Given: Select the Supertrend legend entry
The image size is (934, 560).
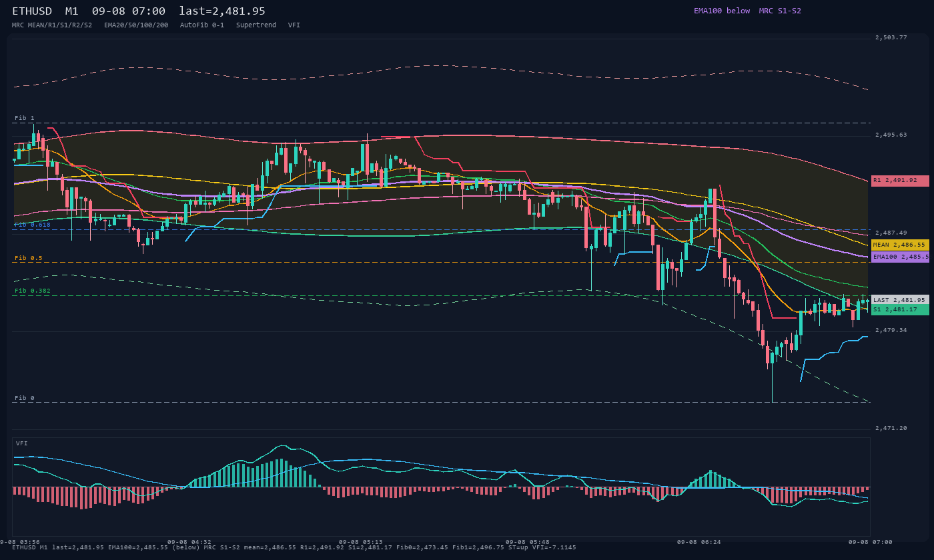Looking at the screenshot, I should 256,25.
